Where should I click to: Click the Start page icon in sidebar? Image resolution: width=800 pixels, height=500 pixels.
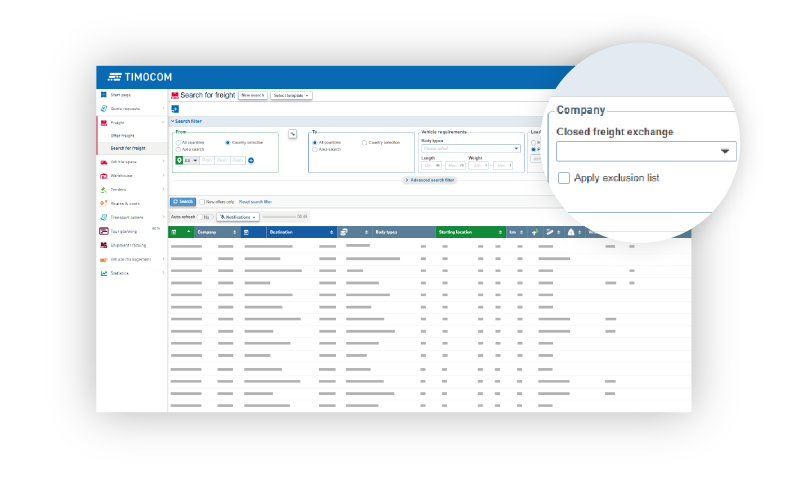[103, 95]
